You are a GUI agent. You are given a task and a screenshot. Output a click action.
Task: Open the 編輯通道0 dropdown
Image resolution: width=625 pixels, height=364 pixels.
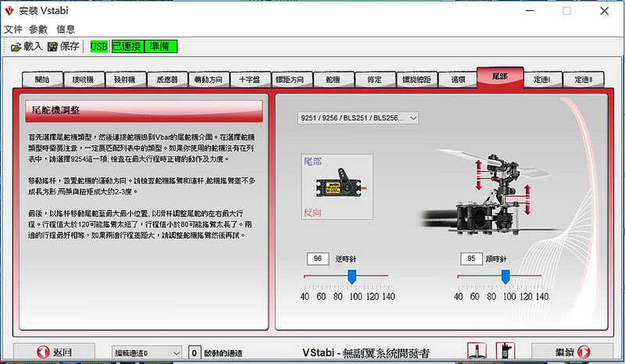(x=147, y=353)
